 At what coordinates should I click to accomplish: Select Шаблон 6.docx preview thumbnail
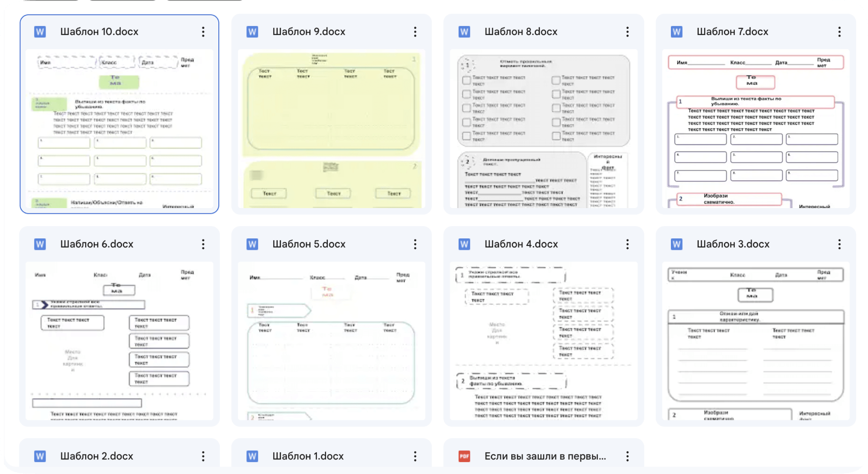click(x=119, y=341)
